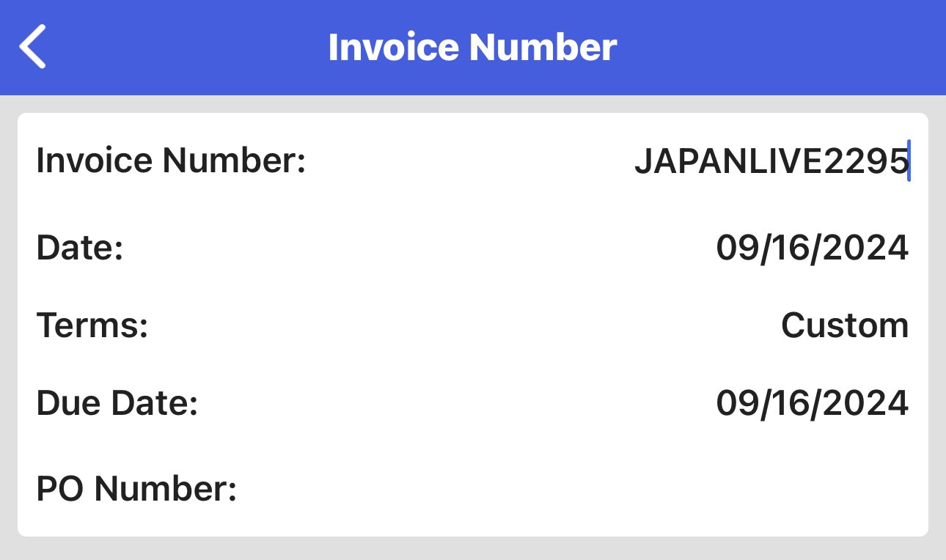Open the Date picker showing 09/16/2024
Image resolution: width=946 pixels, height=560 pixels.
[x=812, y=248]
